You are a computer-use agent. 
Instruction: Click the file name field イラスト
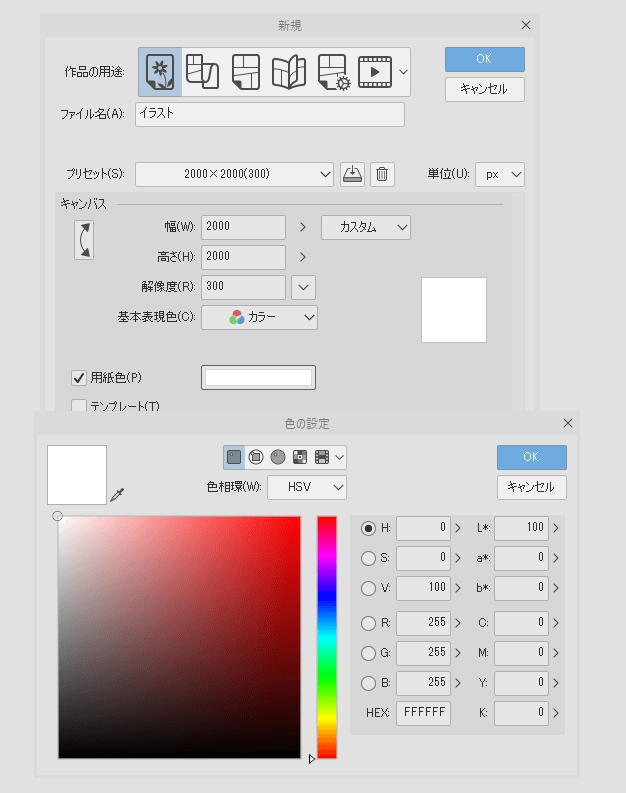pos(270,114)
